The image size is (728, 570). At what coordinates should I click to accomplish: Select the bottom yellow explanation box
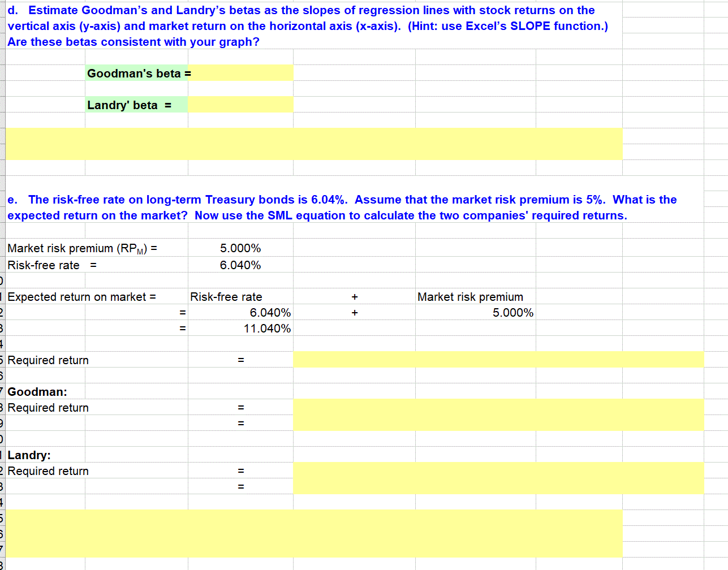pyautogui.click(x=314, y=534)
